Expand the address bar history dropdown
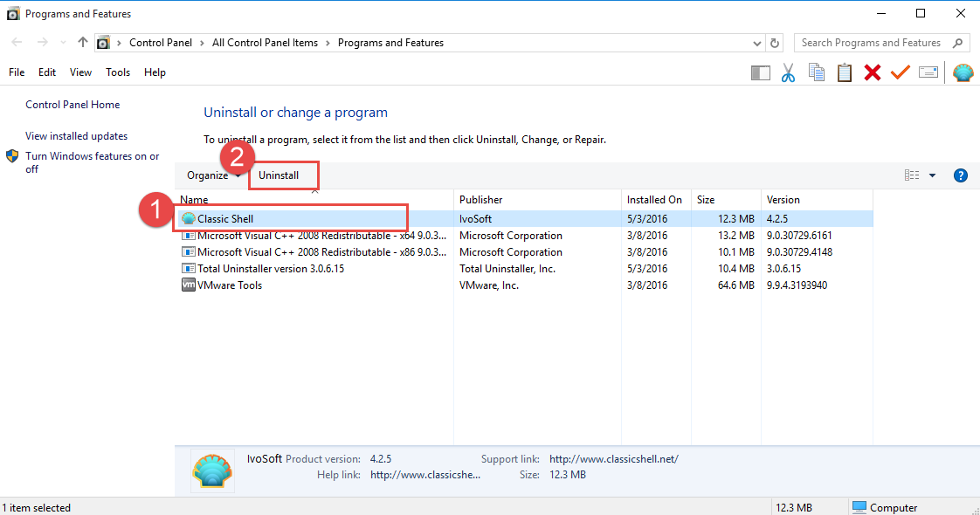980x515 pixels. pos(757,43)
